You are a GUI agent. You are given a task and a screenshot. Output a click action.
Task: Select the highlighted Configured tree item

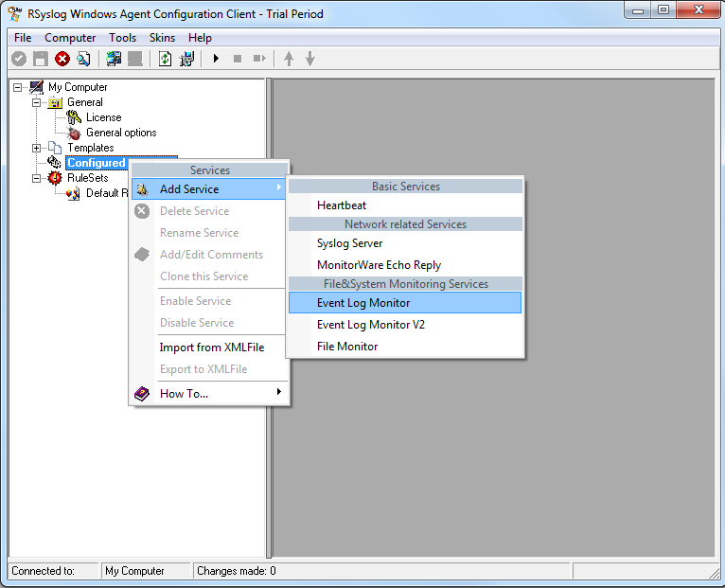(97, 163)
